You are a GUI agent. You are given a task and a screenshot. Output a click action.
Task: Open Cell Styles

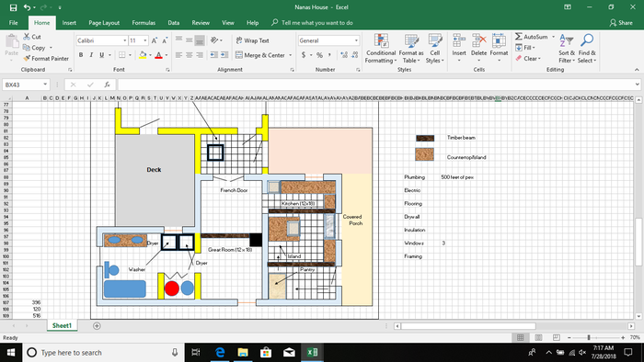(435, 49)
